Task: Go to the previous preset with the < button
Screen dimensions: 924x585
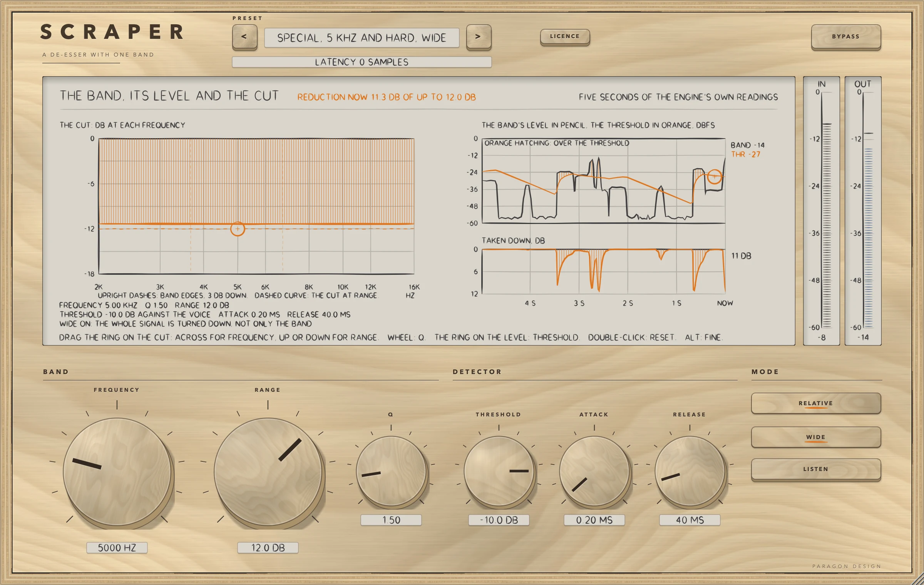Action: tap(244, 37)
